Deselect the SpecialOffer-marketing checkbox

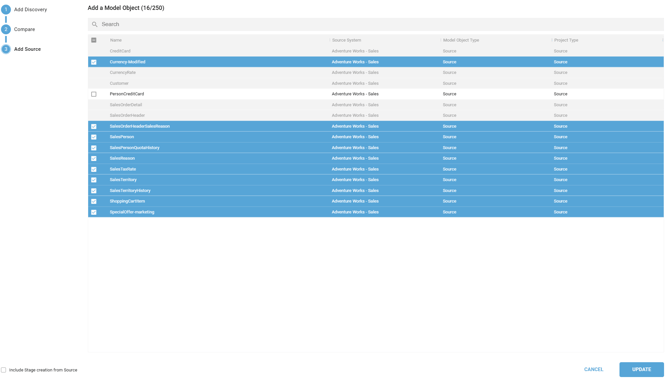point(94,212)
